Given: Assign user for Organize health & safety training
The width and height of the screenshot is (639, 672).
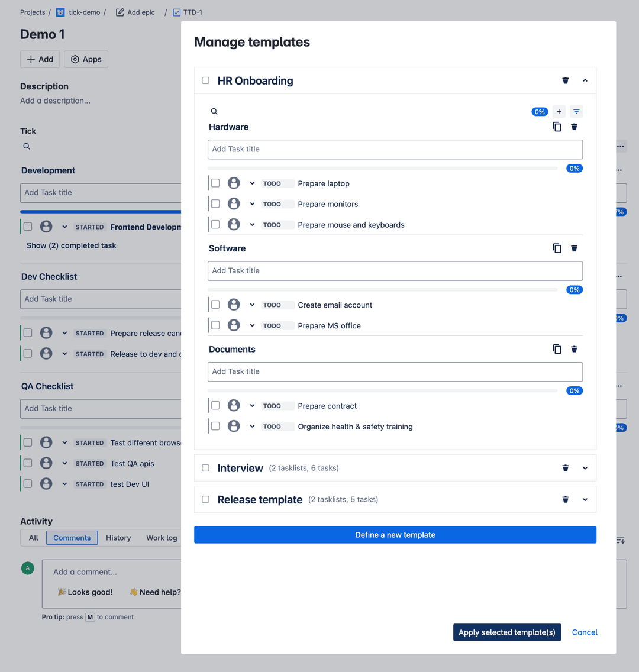Looking at the screenshot, I should [234, 426].
